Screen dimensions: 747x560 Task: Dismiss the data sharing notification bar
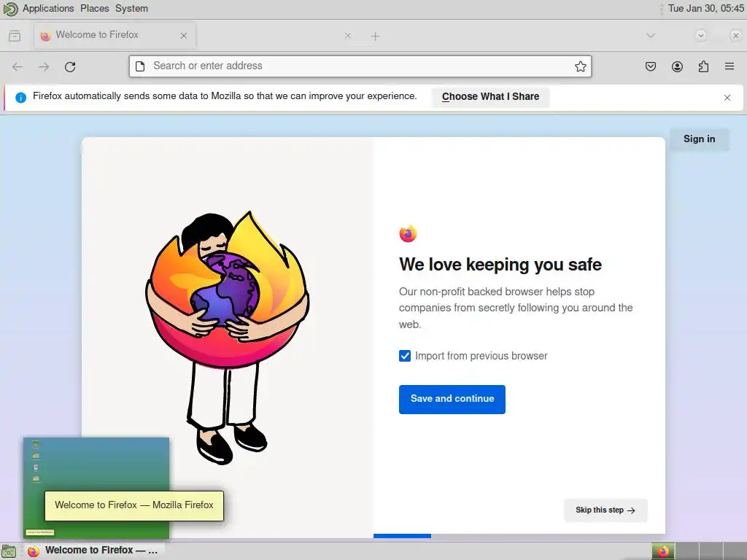[x=727, y=98]
